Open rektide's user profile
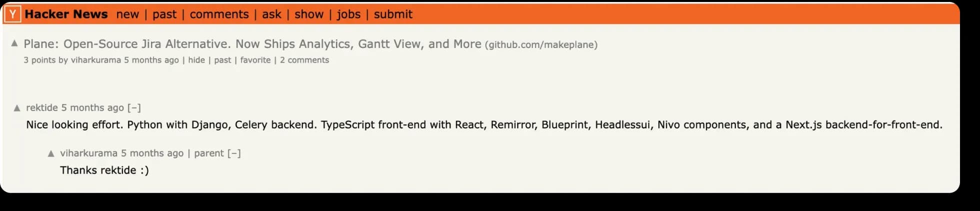The height and width of the screenshot is (211, 980). pos(42,108)
